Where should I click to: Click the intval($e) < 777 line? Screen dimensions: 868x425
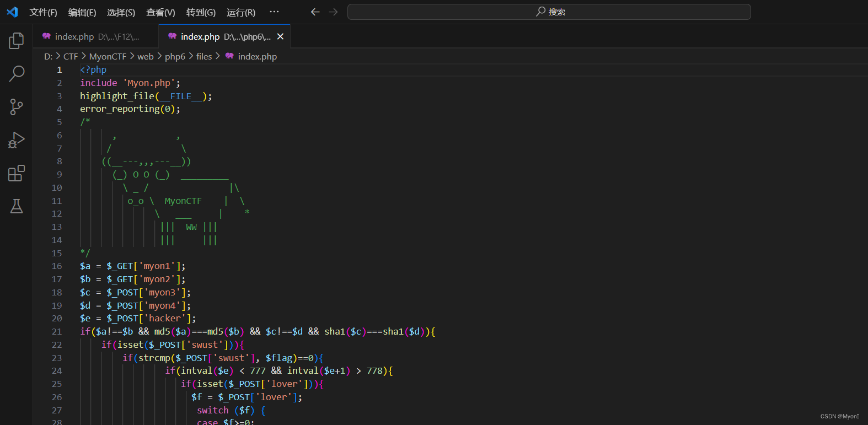(x=279, y=370)
